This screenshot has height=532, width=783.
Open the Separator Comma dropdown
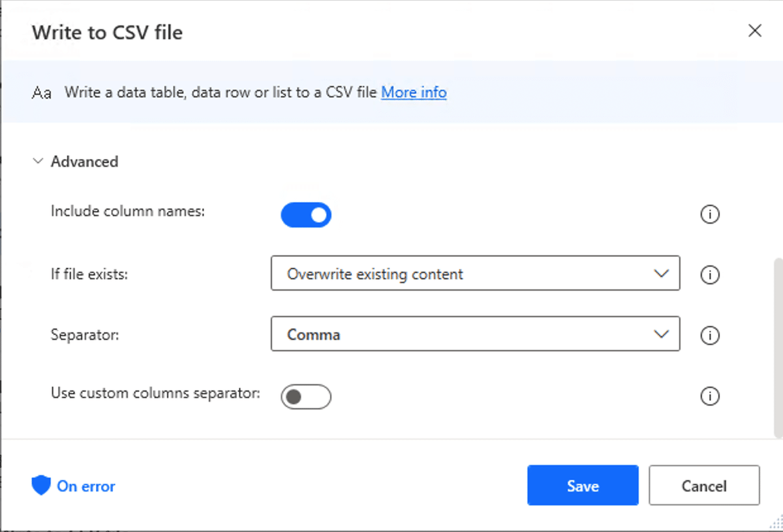(x=475, y=334)
